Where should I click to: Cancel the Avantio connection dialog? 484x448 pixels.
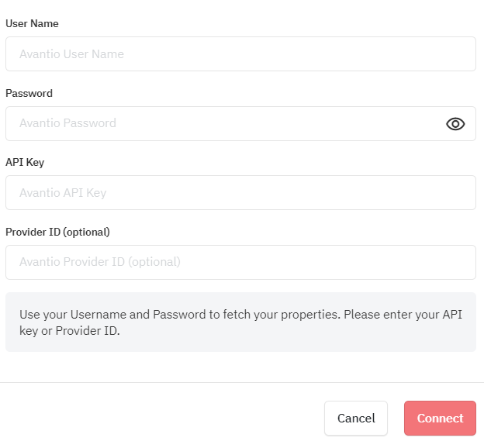(356, 419)
